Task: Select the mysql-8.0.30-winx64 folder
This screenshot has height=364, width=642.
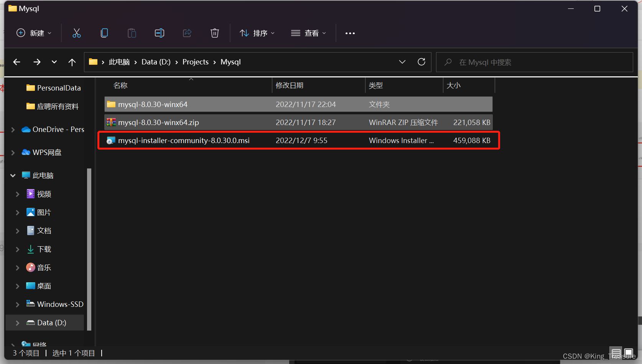Action: (298, 104)
